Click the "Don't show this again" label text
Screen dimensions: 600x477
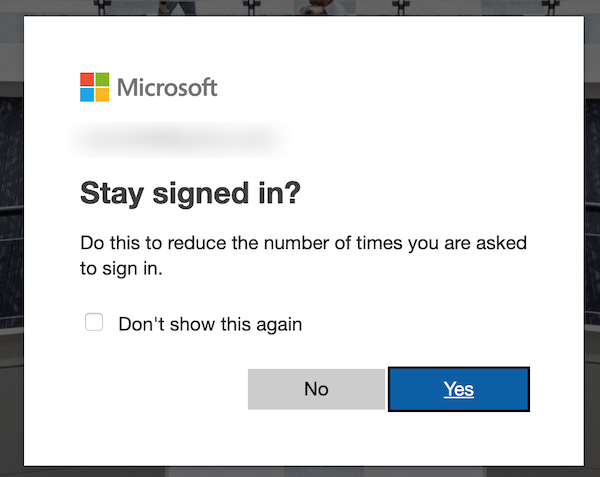tap(210, 324)
